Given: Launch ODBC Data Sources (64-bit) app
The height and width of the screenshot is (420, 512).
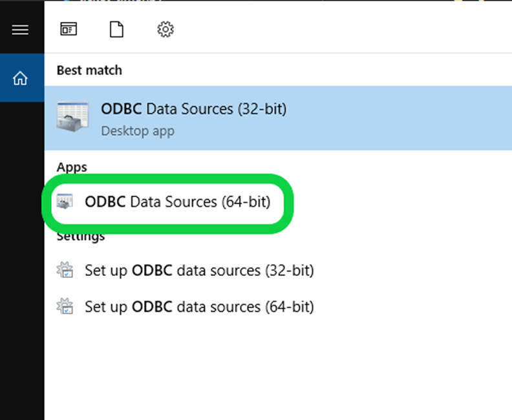Looking at the screenshot, I should click(178, 202).
